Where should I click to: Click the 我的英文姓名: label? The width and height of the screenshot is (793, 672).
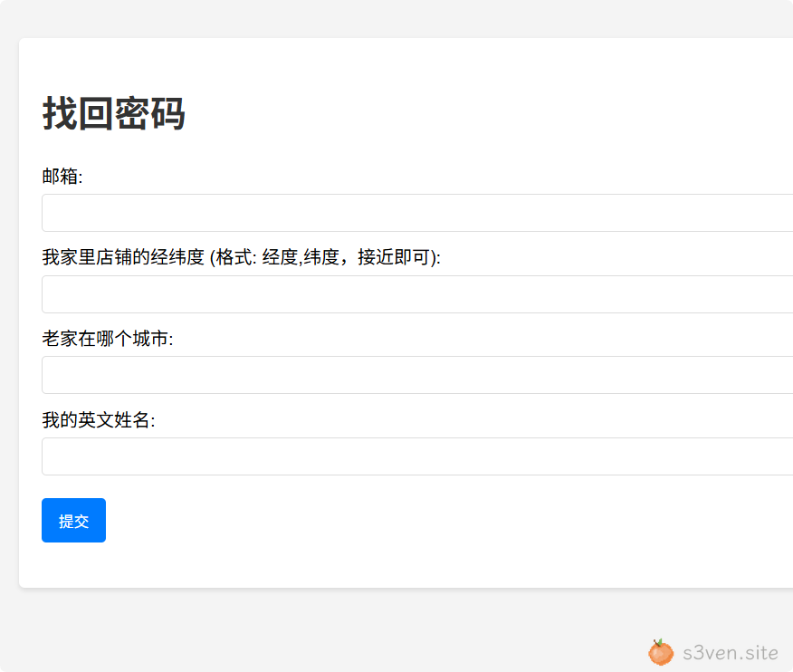(x=99, y=419)
